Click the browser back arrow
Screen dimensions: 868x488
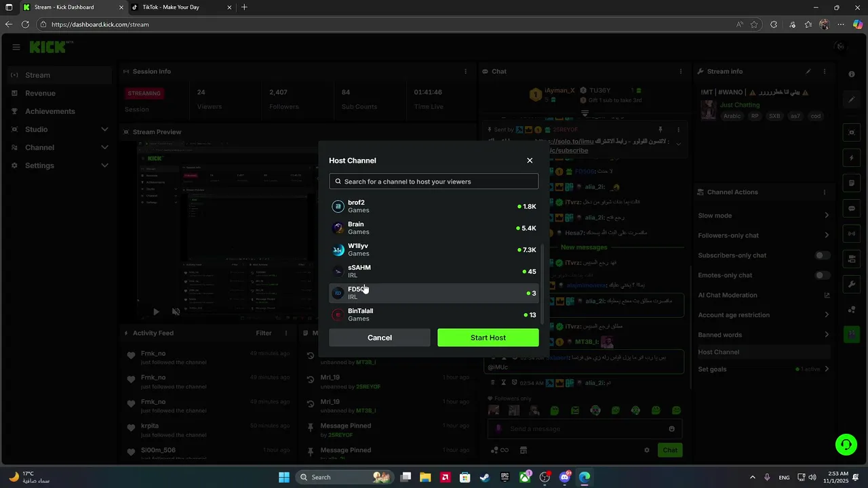coord(9,24)
